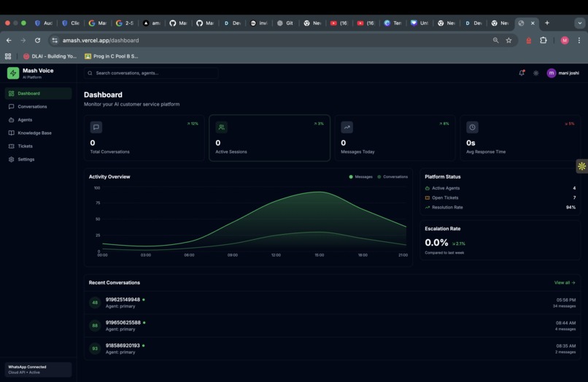The image size is (588, 382).
Task: Click the Resolution Rate trend icon
Action: (x=427, y=207)
